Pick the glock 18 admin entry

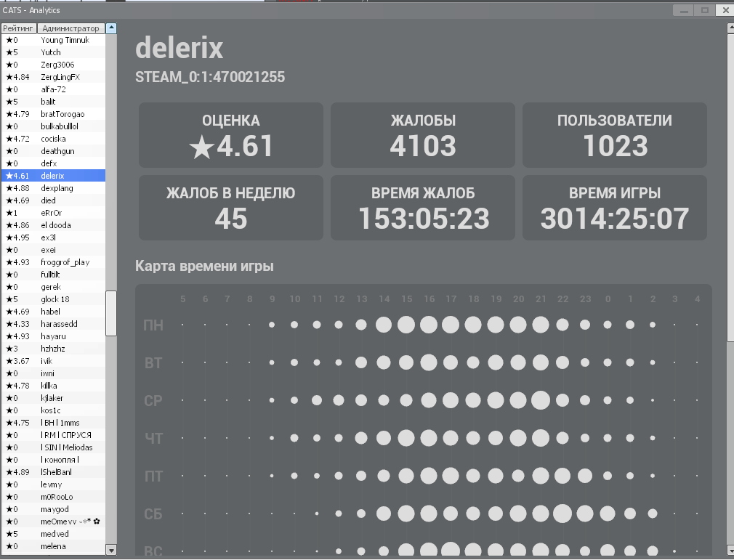click(55, 299)
